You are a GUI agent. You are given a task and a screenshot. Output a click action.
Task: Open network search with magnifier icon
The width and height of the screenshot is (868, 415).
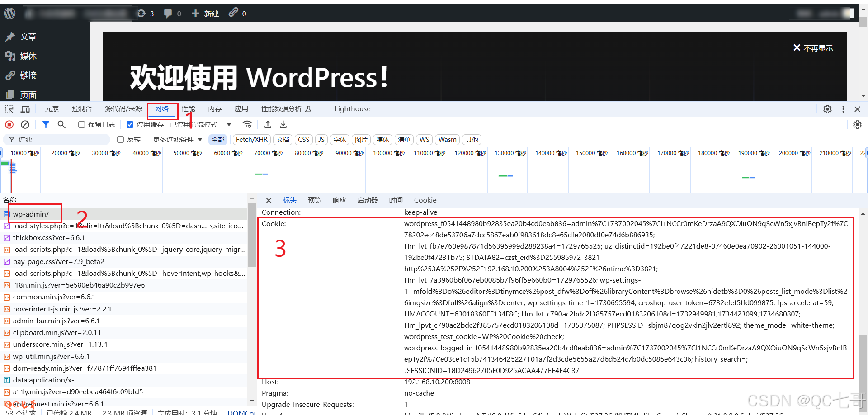pos(61,124)
